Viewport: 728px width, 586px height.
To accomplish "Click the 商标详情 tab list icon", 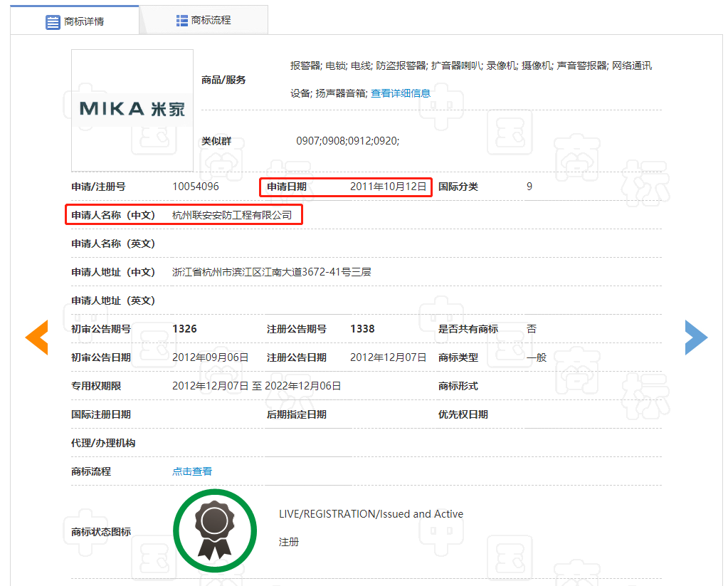I will (53, 22).
